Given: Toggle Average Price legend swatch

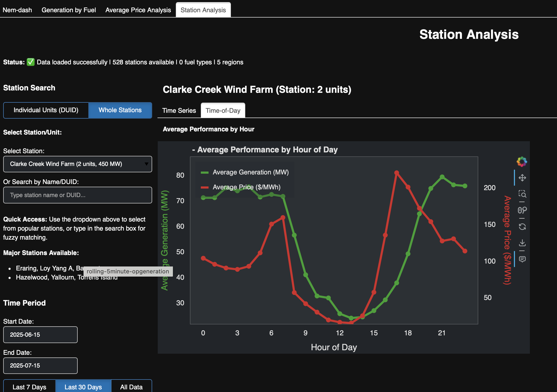Looking at the screenshot, I should 205,187.
